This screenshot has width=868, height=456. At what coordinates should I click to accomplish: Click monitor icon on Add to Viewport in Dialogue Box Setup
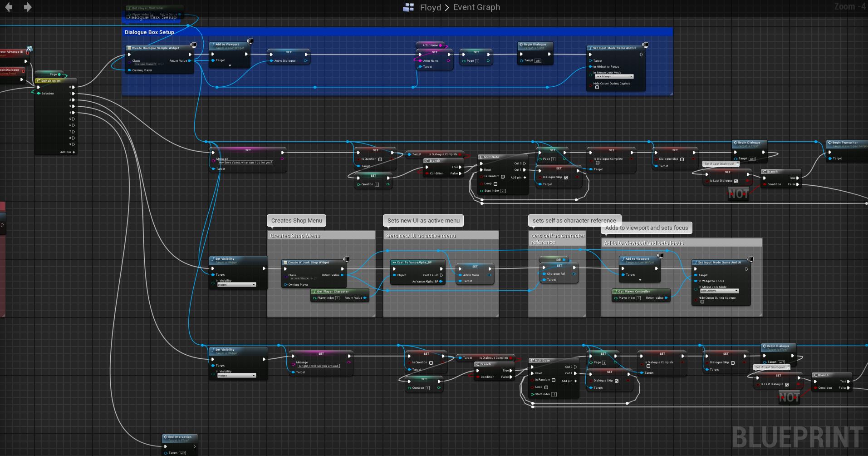[250, 41]
